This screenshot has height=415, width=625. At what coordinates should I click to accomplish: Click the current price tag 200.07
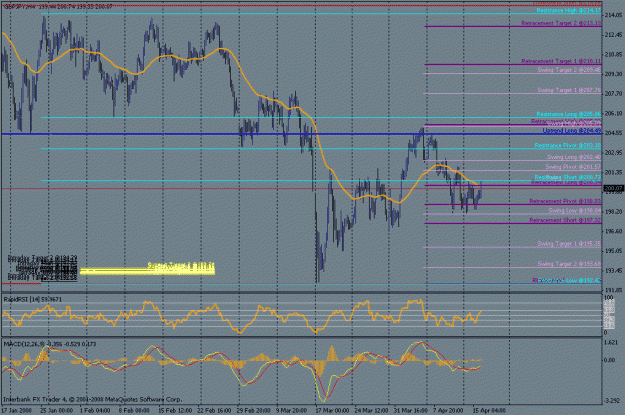pyautogui.click(x=614, y=188)
